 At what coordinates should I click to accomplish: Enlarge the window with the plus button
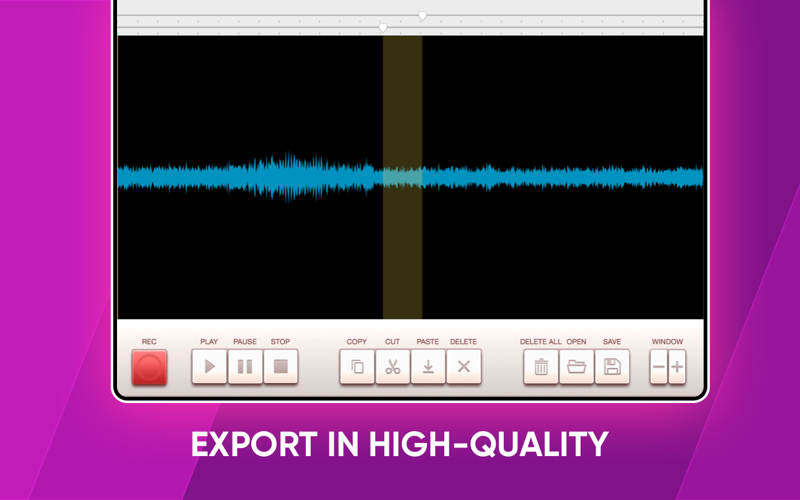click(x=677, y=366)
